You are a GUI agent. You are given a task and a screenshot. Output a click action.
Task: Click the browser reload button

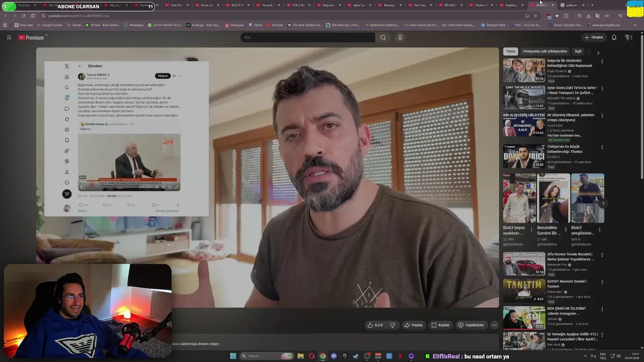point(23,16)
